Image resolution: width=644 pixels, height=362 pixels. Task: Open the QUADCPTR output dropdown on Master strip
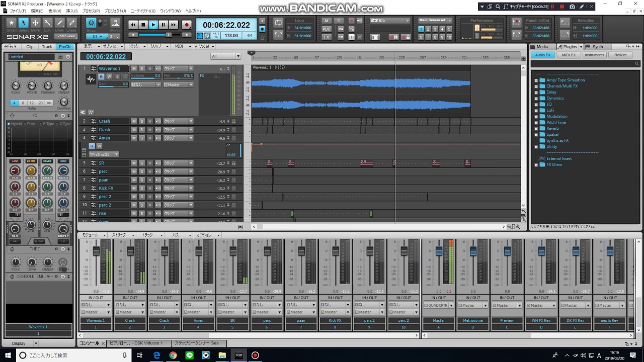pyautogui.click(x=439, y=305)
